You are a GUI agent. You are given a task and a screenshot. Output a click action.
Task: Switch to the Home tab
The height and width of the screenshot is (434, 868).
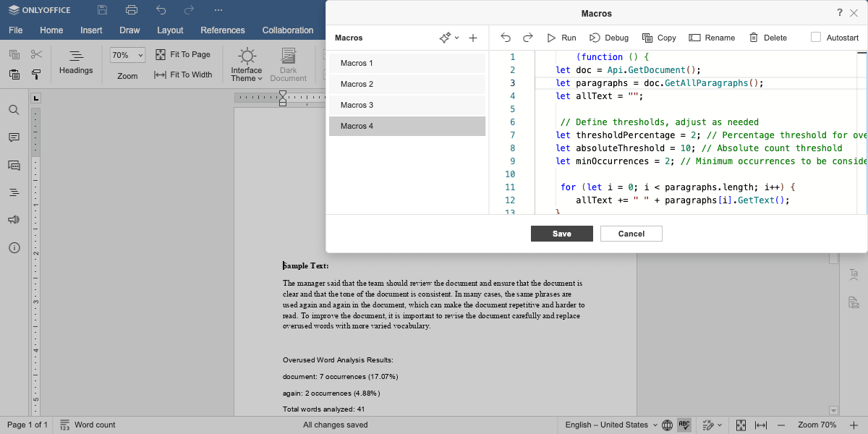(51, 30)
